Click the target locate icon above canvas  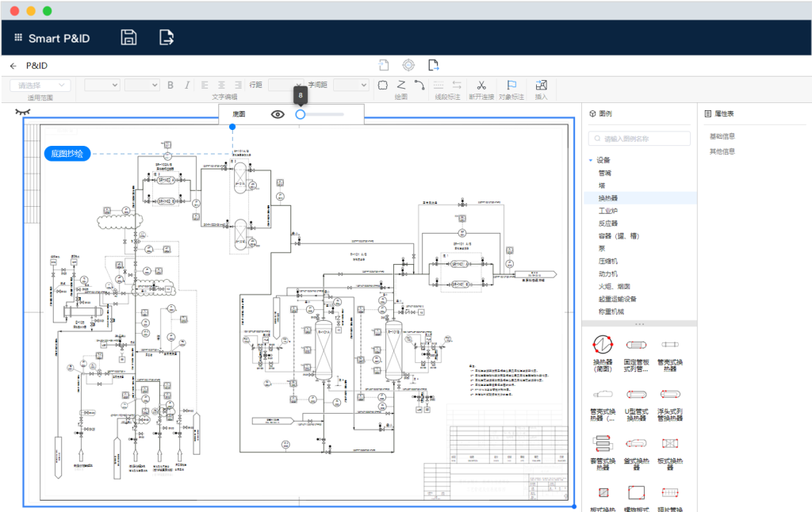pyautogui.click(x=408, y=66)
